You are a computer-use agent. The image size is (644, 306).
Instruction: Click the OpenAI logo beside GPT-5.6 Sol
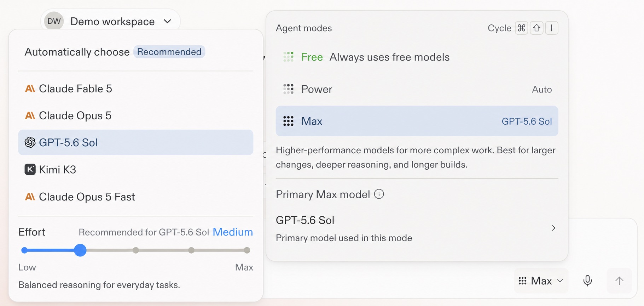[x=30, y=142]
